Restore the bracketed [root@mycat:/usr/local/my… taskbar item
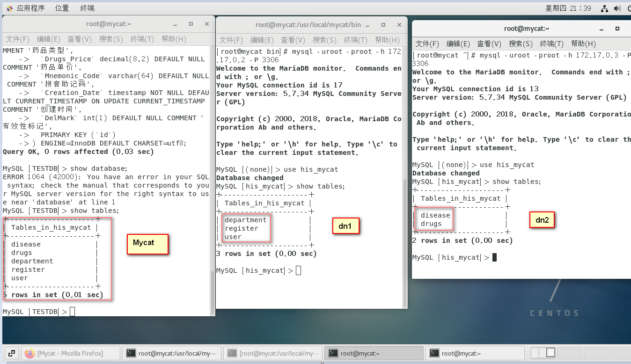The width and height of the screenshot is (631, 364). (273, 353)
